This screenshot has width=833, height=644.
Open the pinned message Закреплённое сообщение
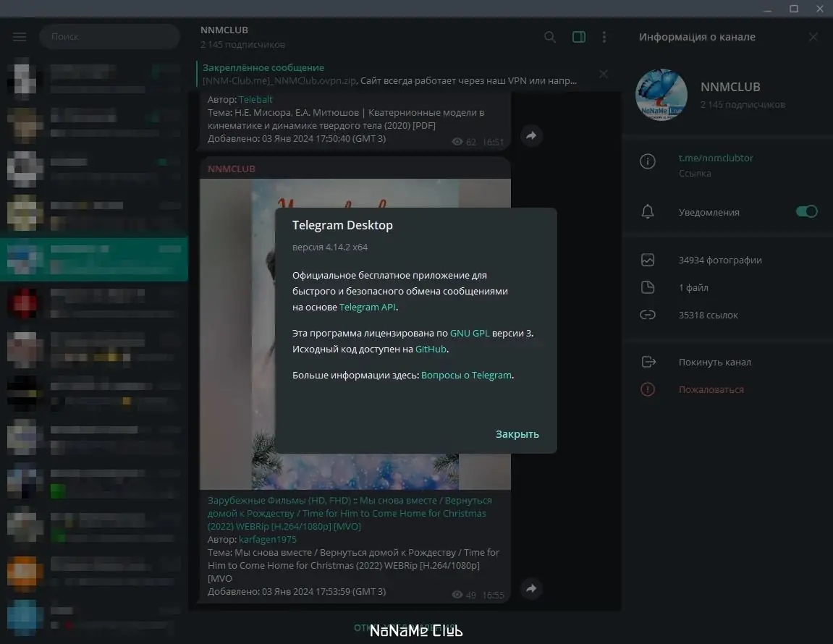click(389, 74)
